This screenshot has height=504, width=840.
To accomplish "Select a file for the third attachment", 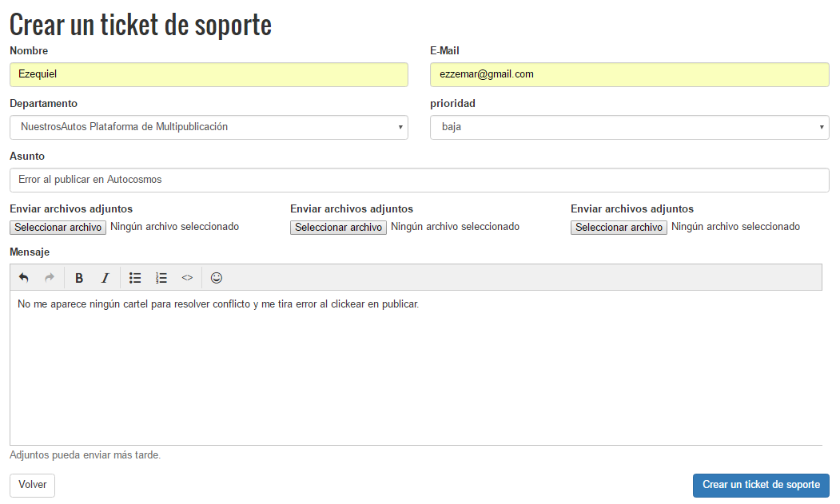I will coord(619,228).
